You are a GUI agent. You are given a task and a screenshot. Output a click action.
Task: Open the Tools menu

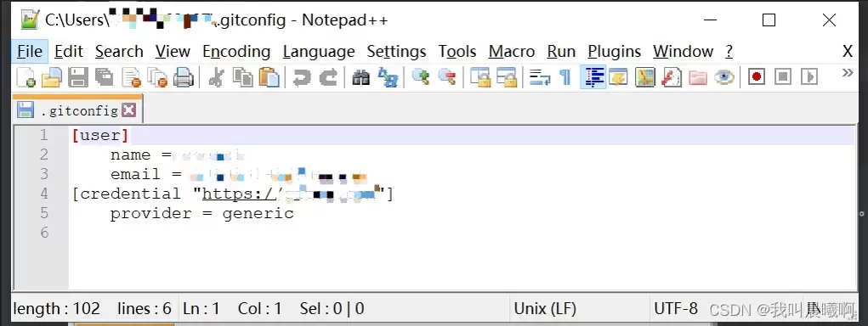point(457,52)
